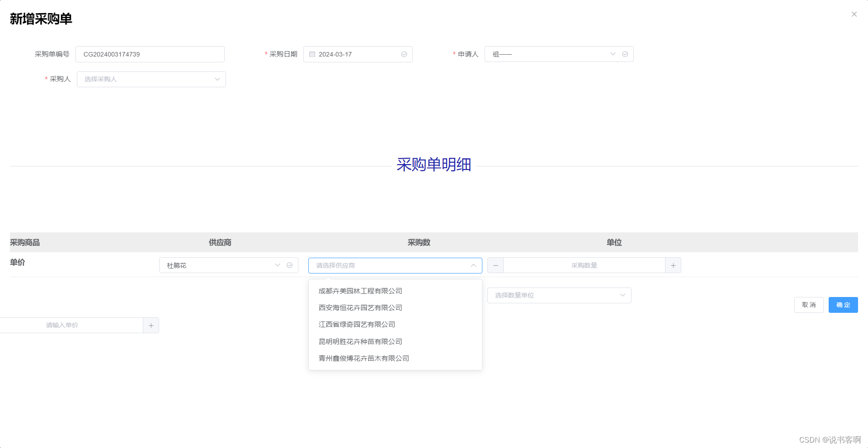Screen dimensions: 868x448
Task: Click the 确定 button
Action: point(843,305)
